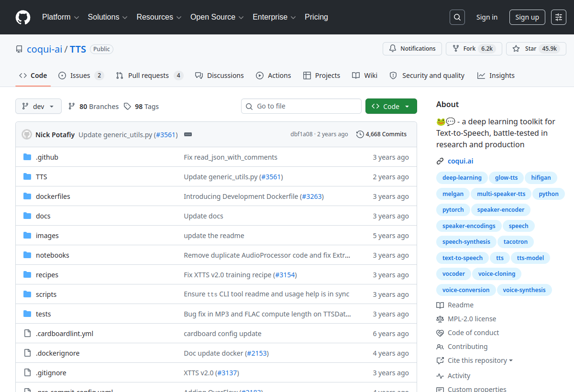Click the folder icon next to tests
Viewport: 574px width, 392px height.
click(x=27, y=314)
